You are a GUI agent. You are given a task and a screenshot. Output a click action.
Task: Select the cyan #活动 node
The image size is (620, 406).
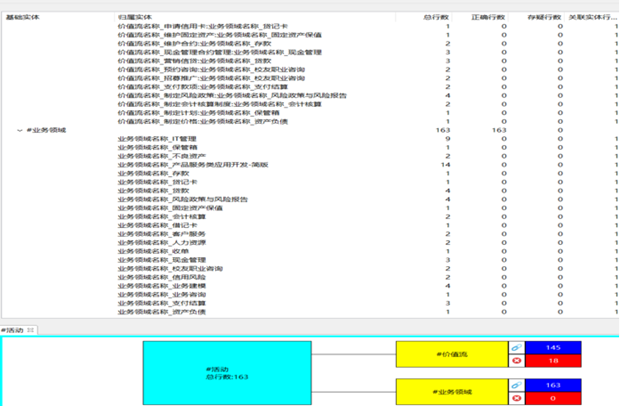pyautogui.click(x=226, y=373)
